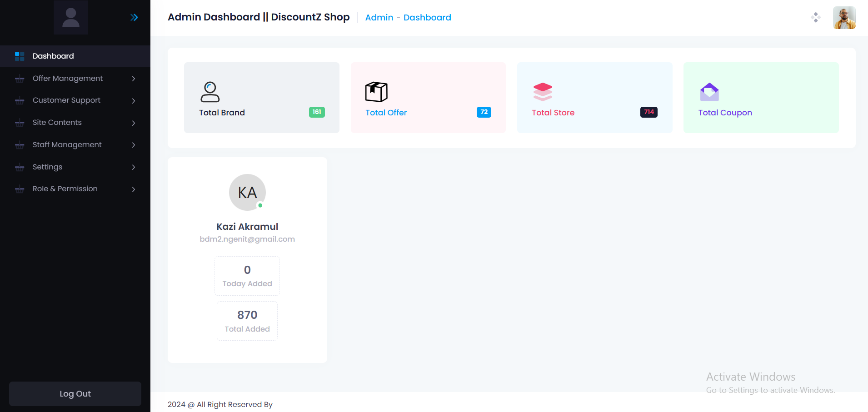Open the Staff Management menu

click(67, 145)
